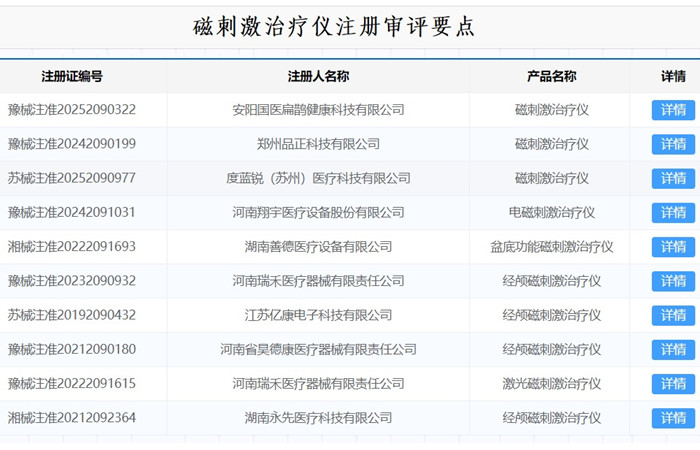The image size is (700, 450).
Task: Open 详情 for 豫械注准20232090932
Action: 673,281
